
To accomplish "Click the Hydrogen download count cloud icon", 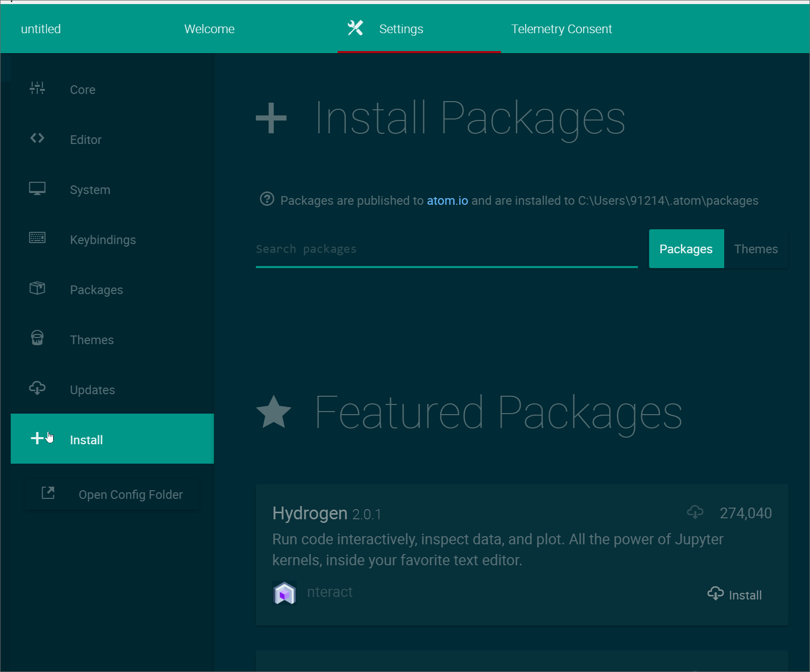I will click(695, 512).
